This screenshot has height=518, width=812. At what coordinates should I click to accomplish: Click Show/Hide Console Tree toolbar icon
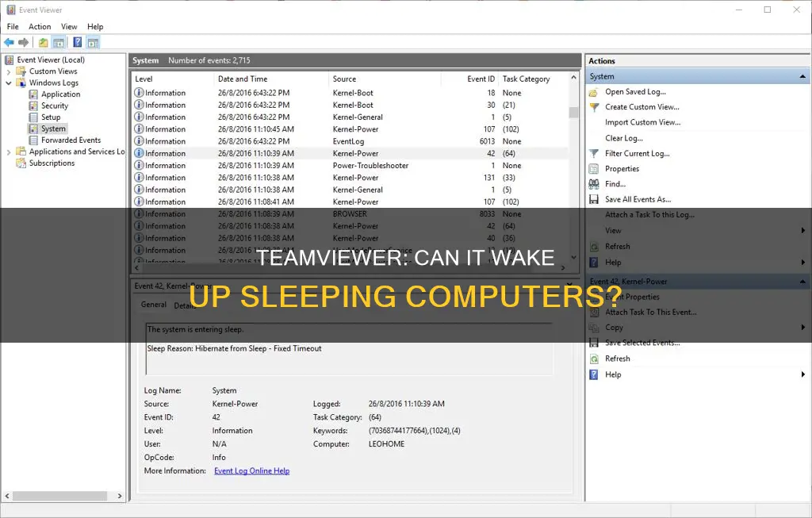point(59,43)
